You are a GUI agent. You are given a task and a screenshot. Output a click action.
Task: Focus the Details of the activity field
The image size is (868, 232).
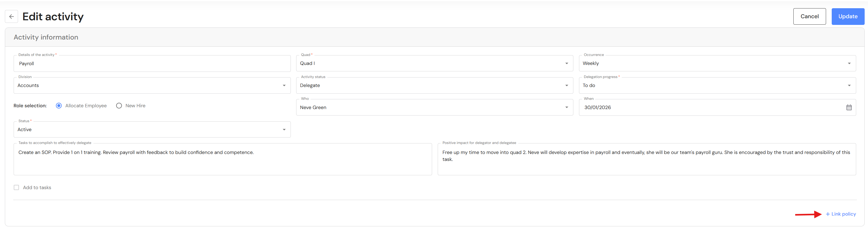pyautogui.click(x=152, y=64)
